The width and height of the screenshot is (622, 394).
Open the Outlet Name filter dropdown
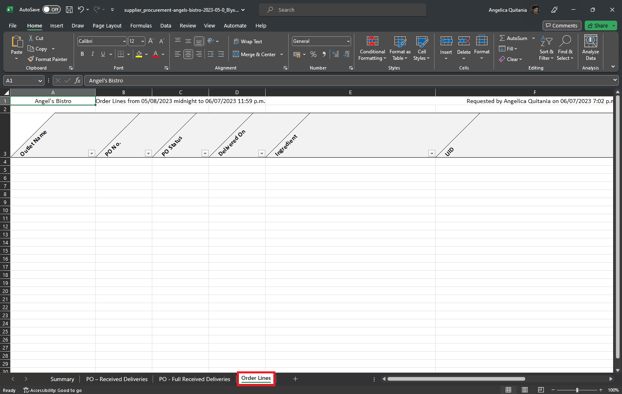pyautogui.click(x=92, y=153)
